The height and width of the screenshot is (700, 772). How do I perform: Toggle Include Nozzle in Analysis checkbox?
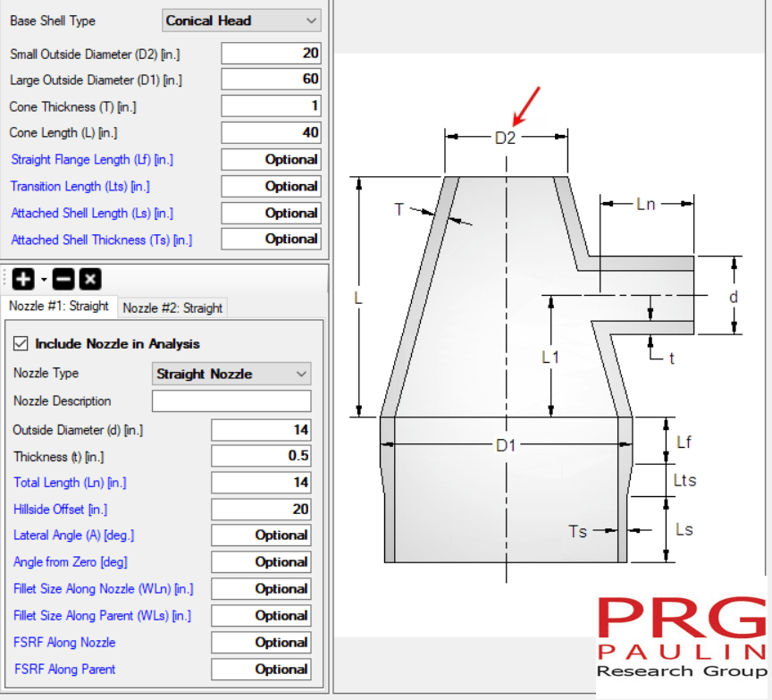20,343
